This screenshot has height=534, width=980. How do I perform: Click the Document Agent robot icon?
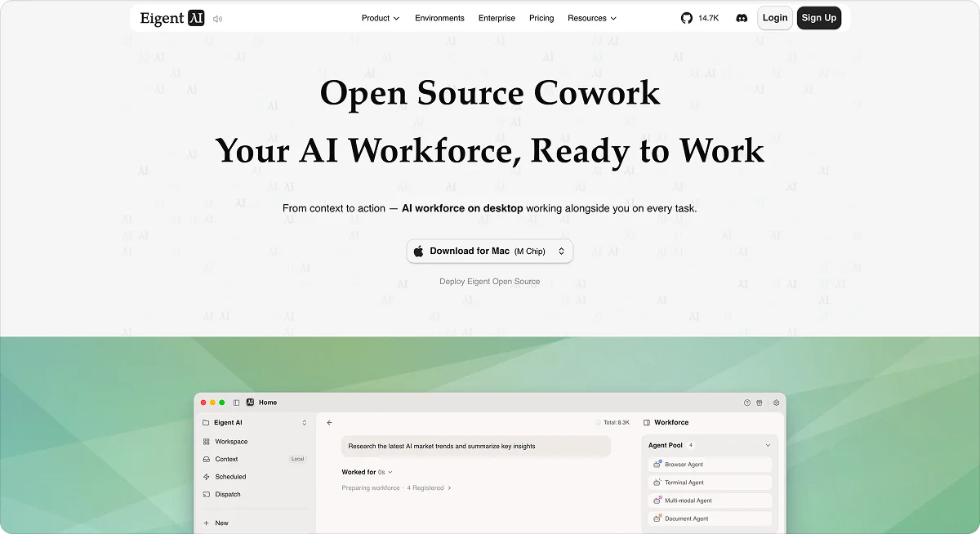(x=657, y=518)
